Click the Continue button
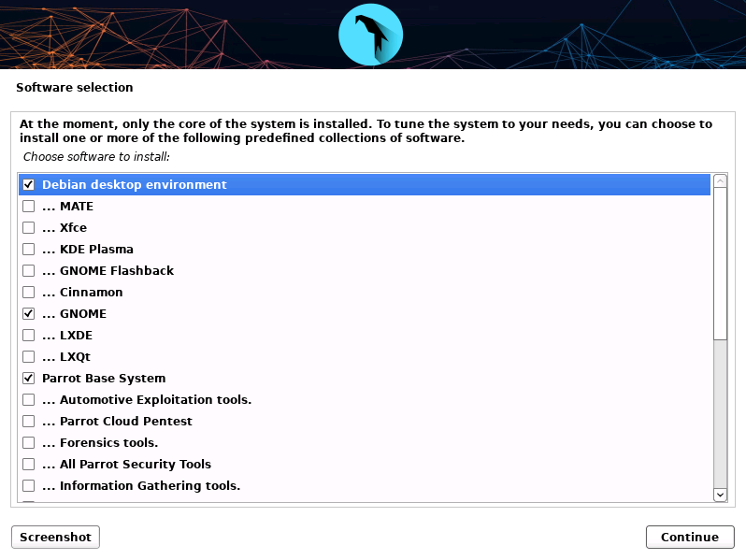The image size is (746, 560). click(x=690, y=538)
